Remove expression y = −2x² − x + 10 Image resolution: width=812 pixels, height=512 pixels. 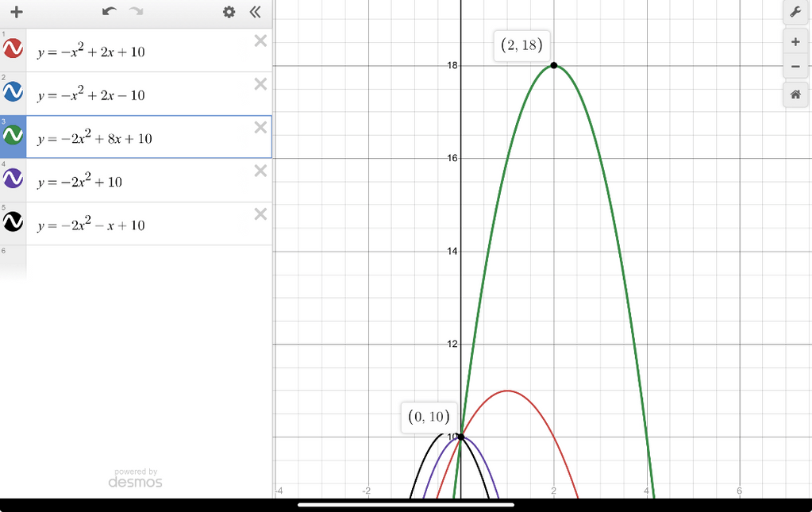pyautogui.click(x=260, y=215)
